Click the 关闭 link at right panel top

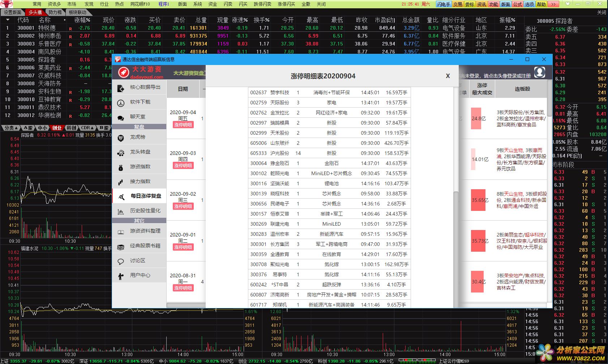[x=601, y=12]
